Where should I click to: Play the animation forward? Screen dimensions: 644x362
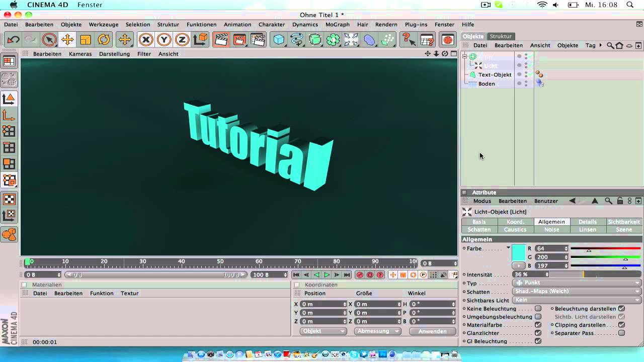tap(327, 275)
